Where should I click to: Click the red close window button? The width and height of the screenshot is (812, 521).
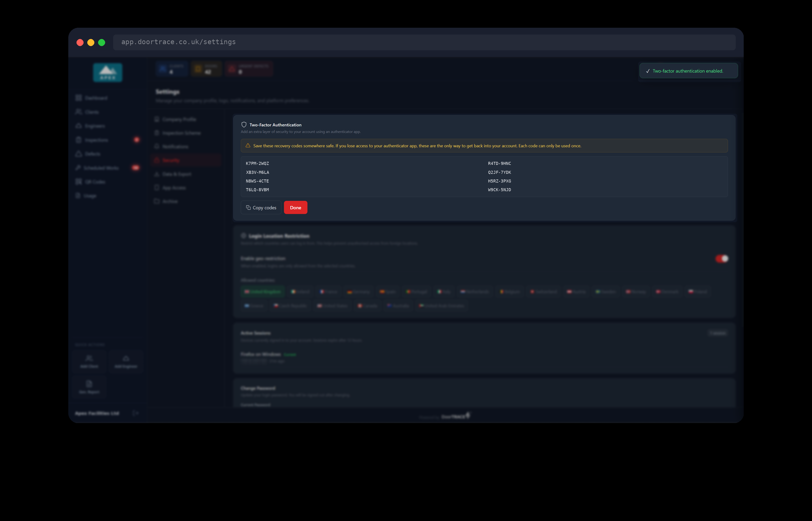point(80,42)
